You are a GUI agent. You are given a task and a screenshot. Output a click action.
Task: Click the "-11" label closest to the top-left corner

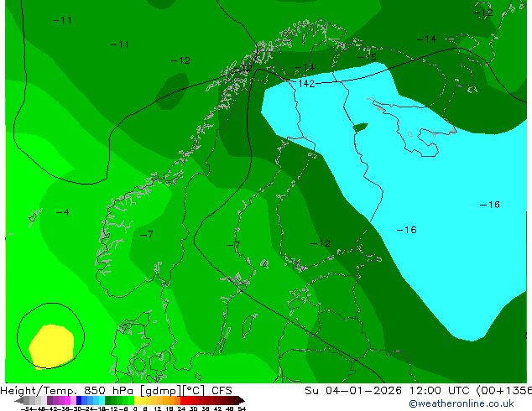tap(62, 20)
